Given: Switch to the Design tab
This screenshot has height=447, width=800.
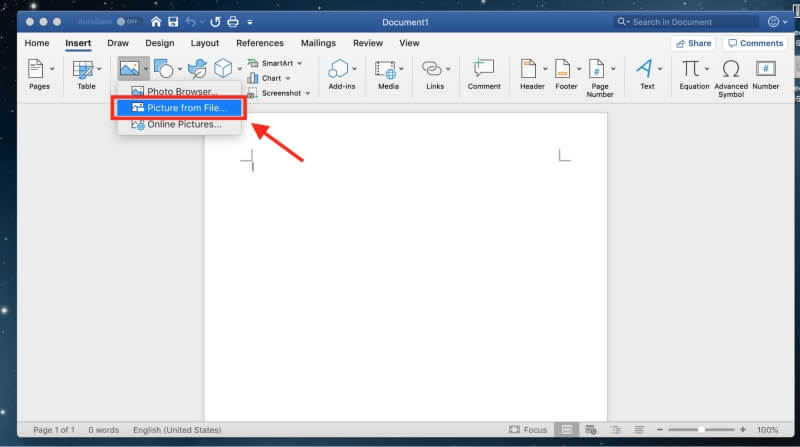Looking at the screenshot, I should point(160,43).
